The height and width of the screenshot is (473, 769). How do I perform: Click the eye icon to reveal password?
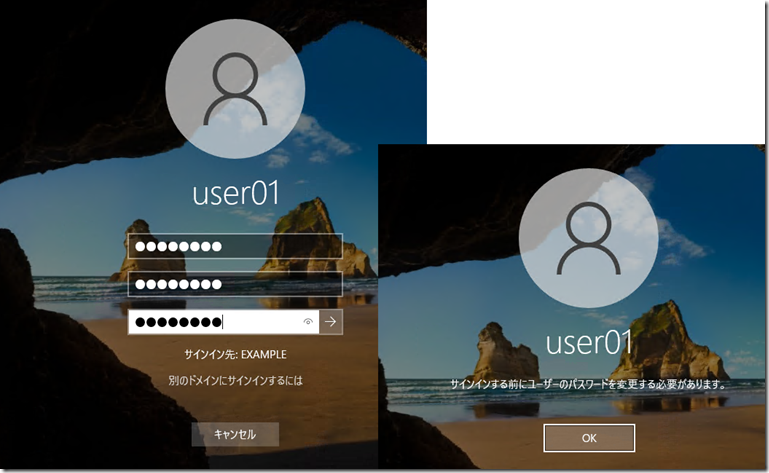coord(308,322)
